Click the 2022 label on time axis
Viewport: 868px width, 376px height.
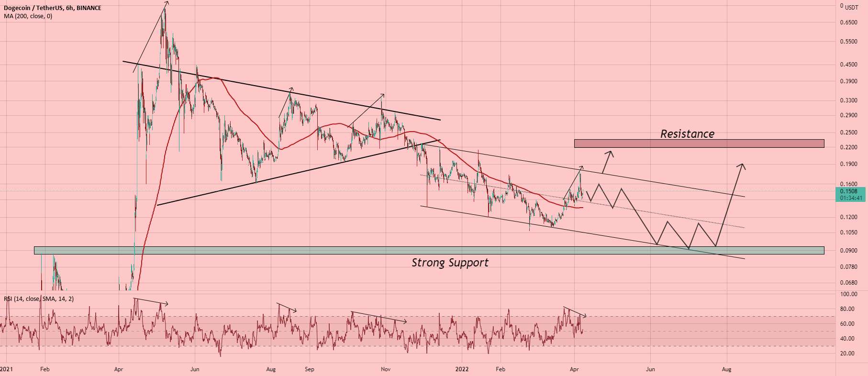click(462, 369)
